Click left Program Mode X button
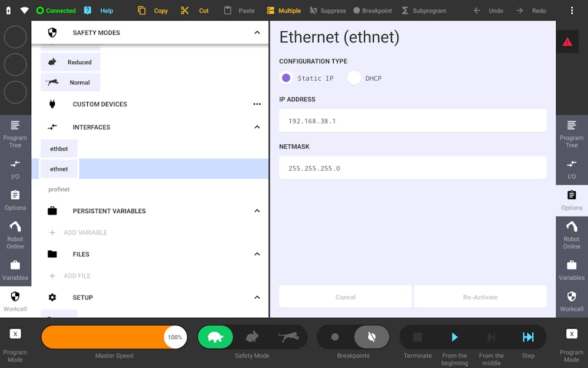This screenshot has height=368, width=588. pyautogui.click(x=15, y=334)
